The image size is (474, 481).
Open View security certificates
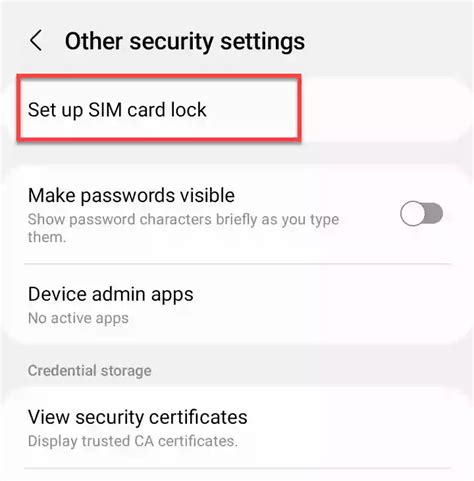pyautogui.click(x=237, y=428)
